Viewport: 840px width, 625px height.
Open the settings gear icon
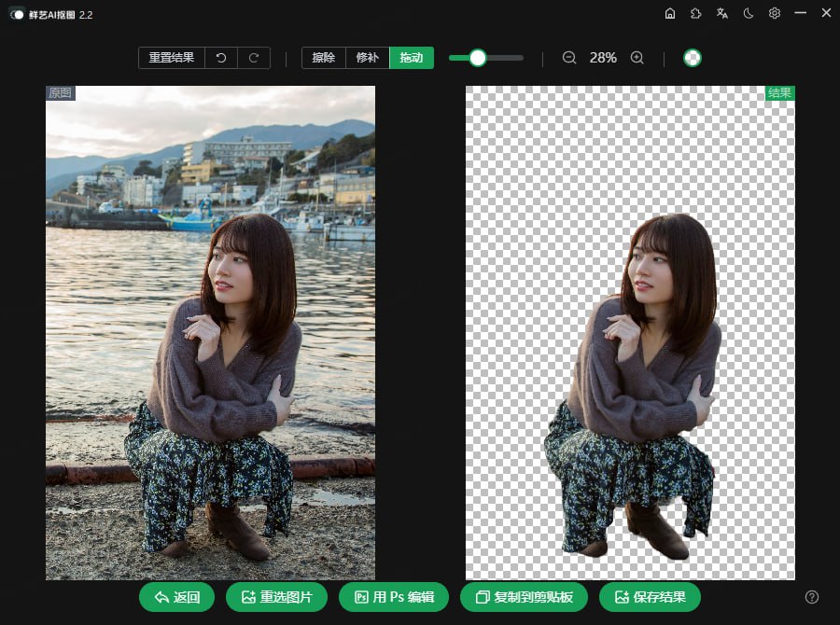pyautogui.click(x=775, y=14)
